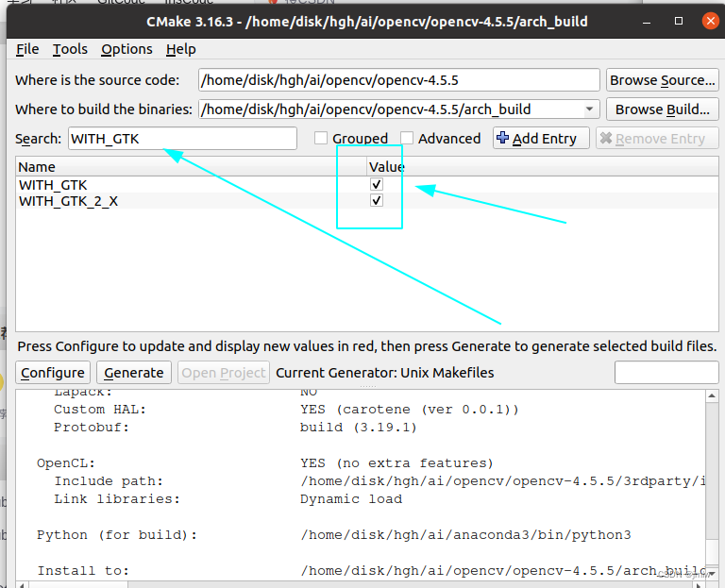This screenshot has height=588, width=725.
Task: Click the Generate button
Action: 134,373
